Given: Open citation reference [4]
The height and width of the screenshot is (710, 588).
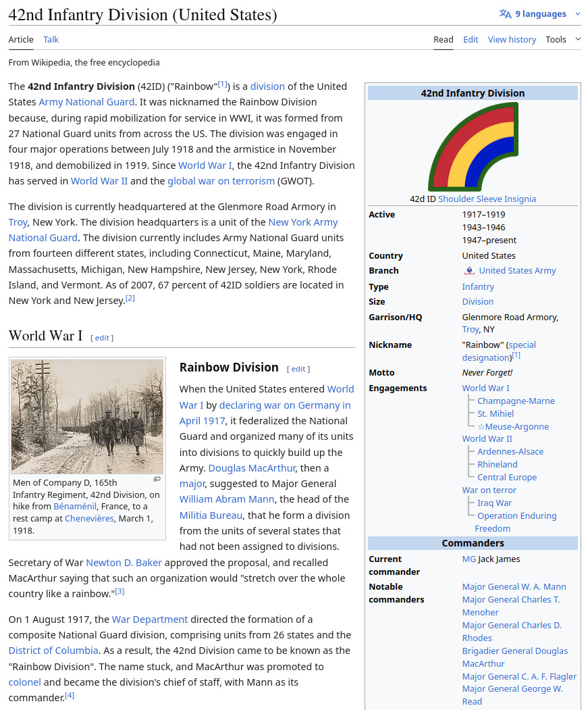Looking at the screenshot, I should click(x=70, y=695).
